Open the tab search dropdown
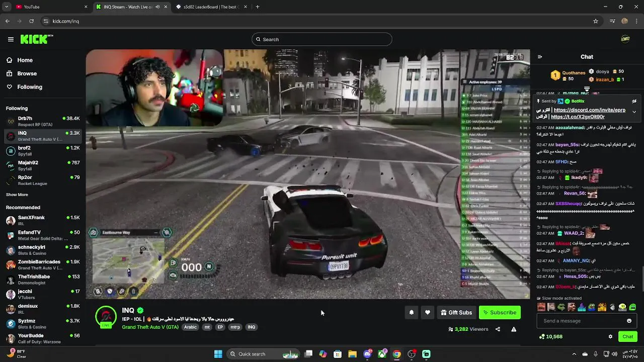The image size is (644, 362). (x=7, y=7)
